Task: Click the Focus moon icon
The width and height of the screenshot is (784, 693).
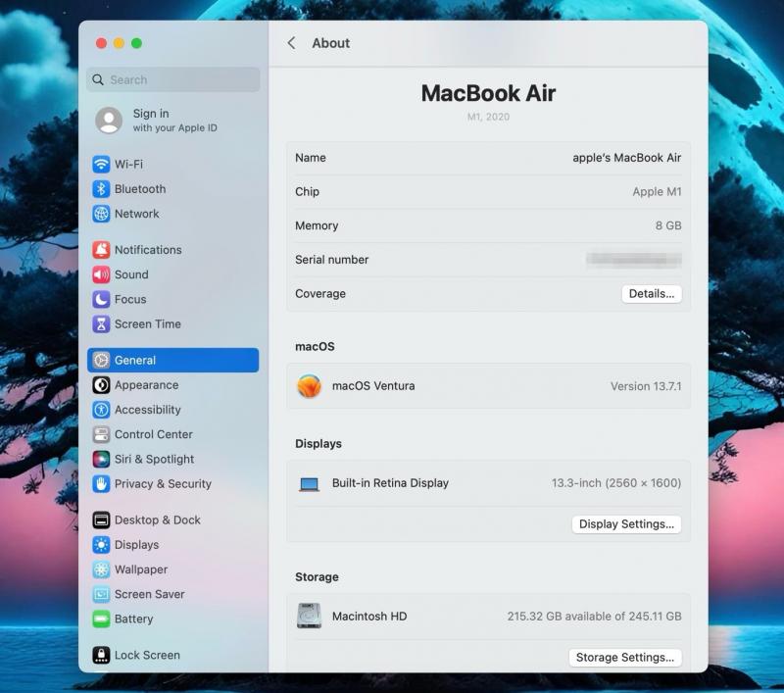Action: (101, 299)
